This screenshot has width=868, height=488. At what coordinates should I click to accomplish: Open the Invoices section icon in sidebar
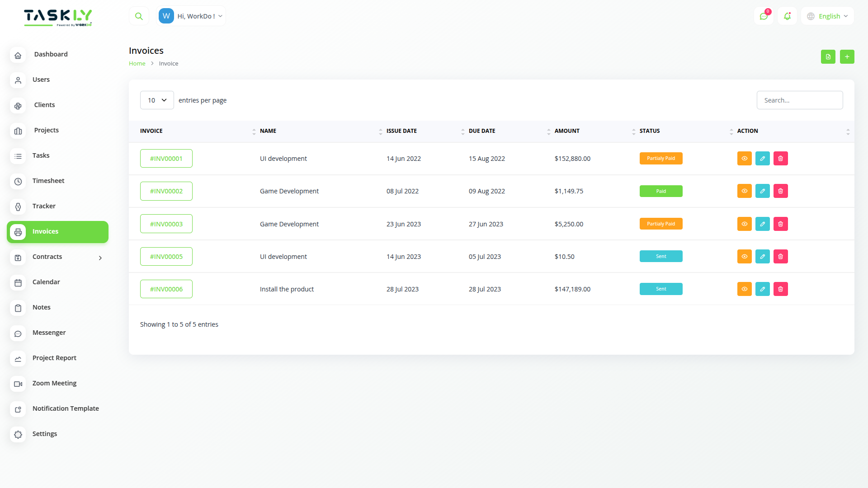click(x=18, y=232)
